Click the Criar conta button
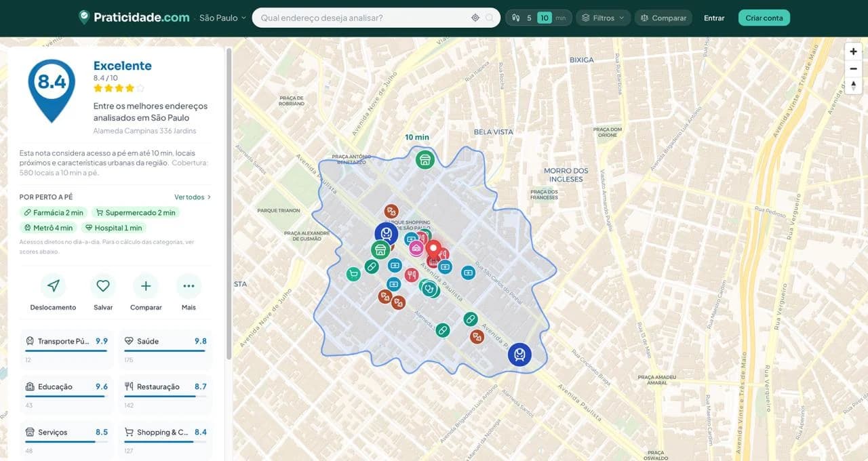The height and width of the screenshot is (461, 868). pos(764,18)
